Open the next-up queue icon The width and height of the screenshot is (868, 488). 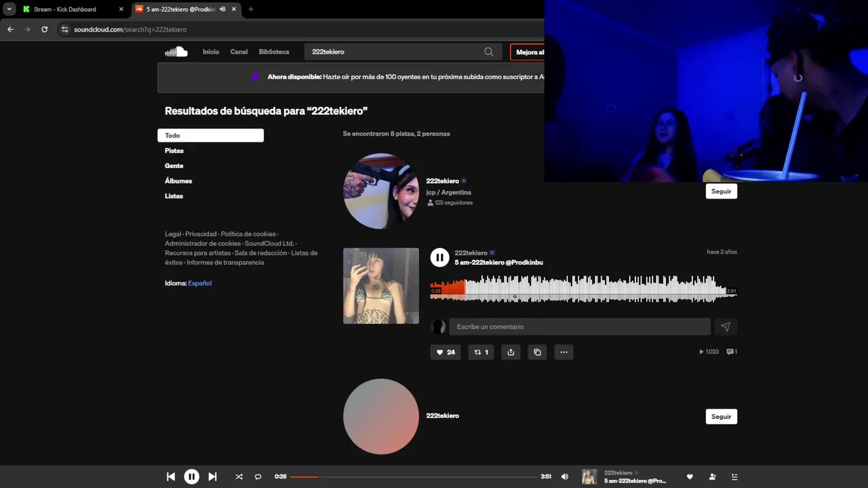click(x=734, y=476)
